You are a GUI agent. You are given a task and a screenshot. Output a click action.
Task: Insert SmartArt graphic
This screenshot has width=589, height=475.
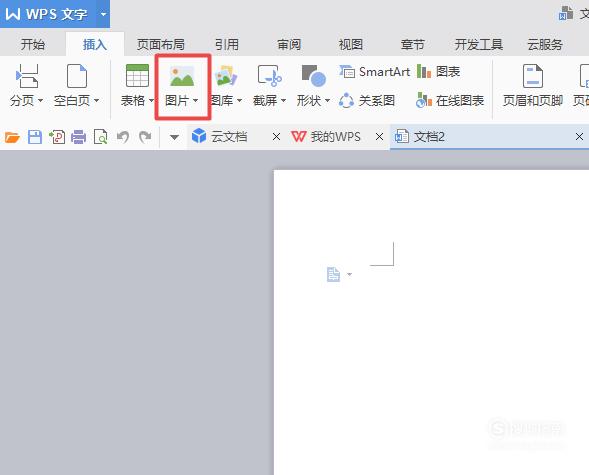(x=375, y=71)
